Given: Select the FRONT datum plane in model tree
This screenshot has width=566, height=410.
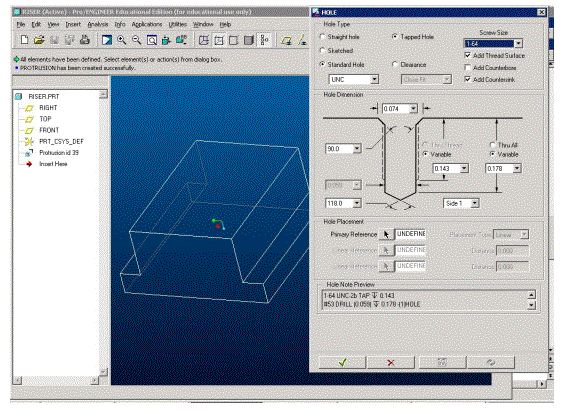Looking at the screenshot, I should pos(49,130).
